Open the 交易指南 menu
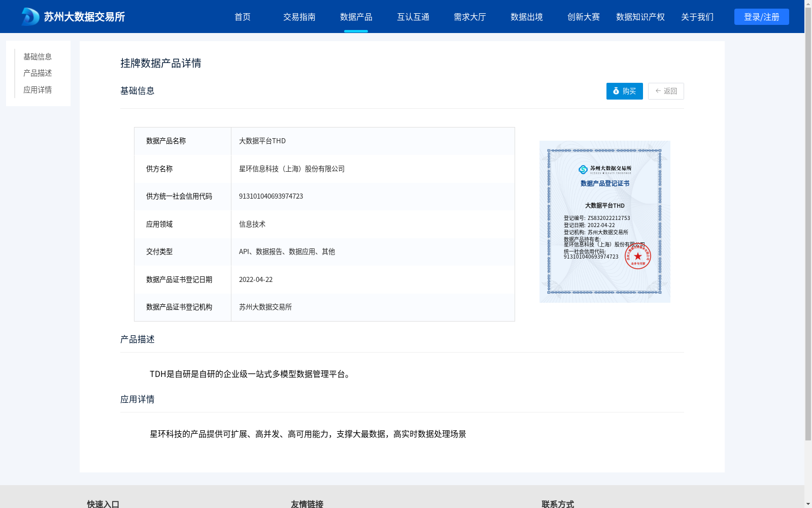Screen dimensions: 812x508 point(299,17)
